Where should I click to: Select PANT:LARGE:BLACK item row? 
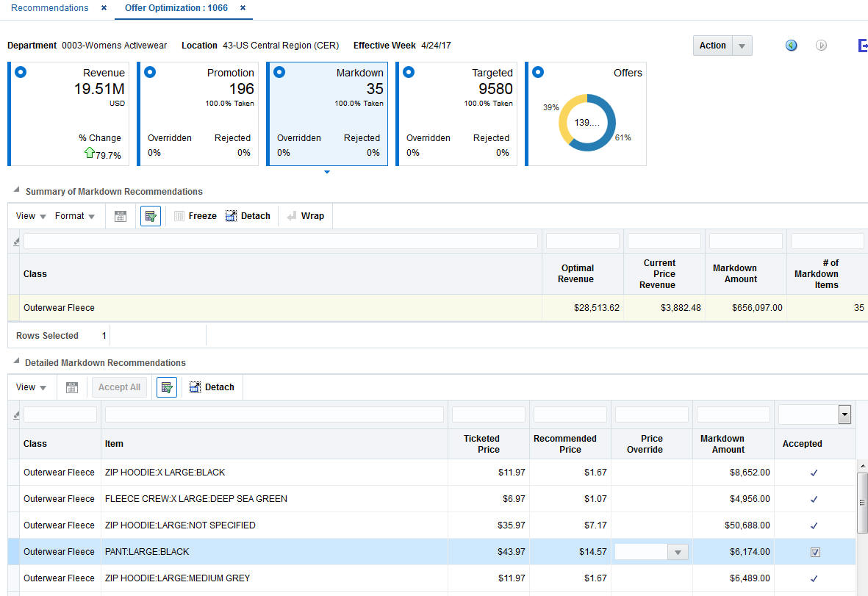coord(431,552)
